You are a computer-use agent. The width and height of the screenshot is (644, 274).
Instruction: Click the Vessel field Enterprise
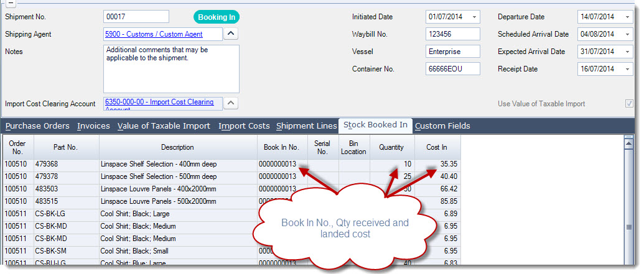[453, 52]
